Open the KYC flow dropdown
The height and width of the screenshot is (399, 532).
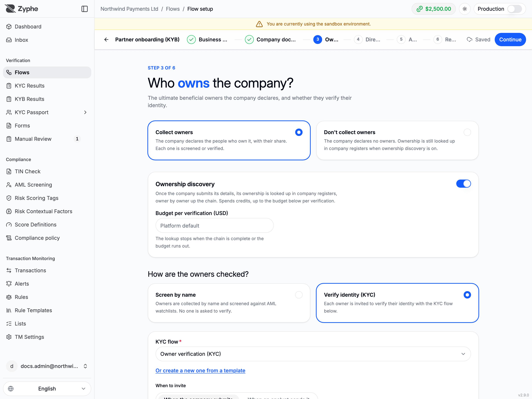(x=313, y=354)
